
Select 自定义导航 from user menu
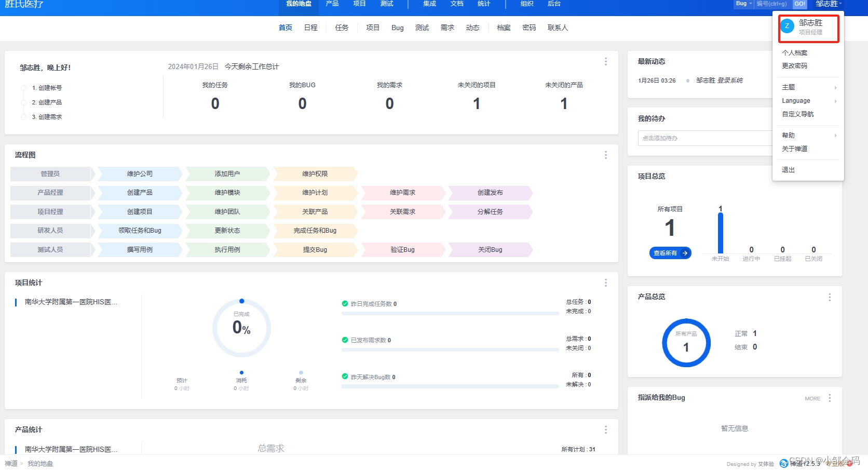coord(797,114)
